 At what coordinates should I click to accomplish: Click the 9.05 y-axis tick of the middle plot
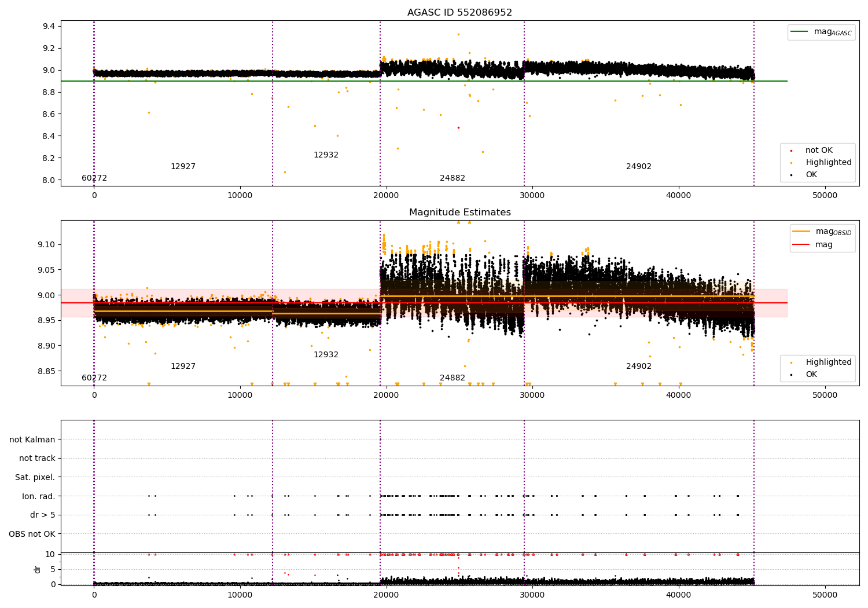(46, 270)
